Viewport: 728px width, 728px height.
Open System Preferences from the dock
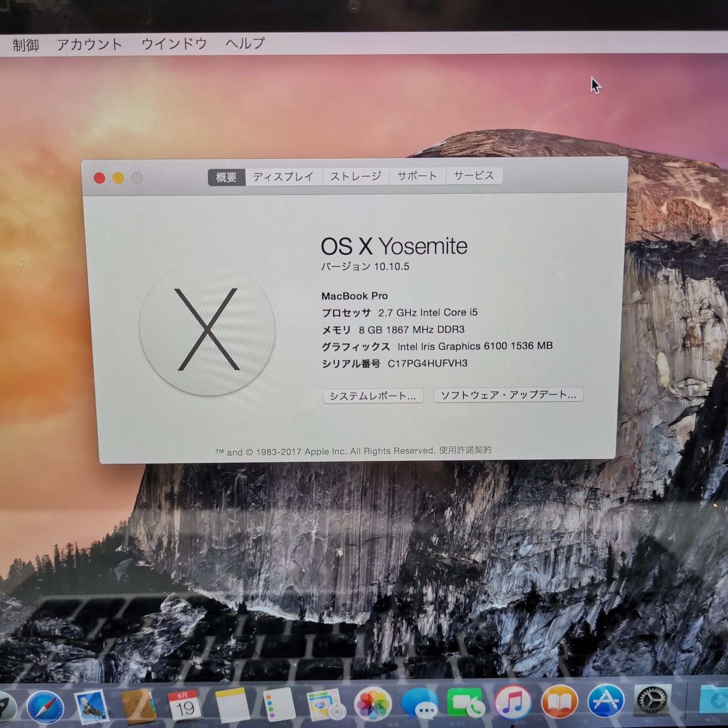point(652,701)
